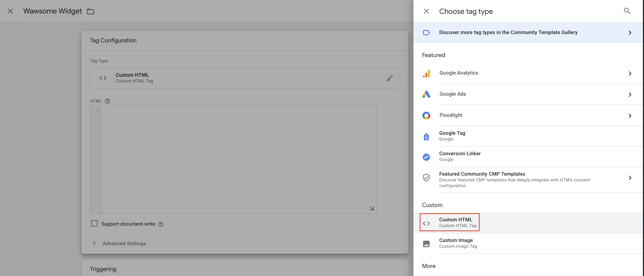The width and height of the screenshot is (644, 276).
Task: Open Community Template Gallery banner link
Action: pyautogui.click(x=508, y=32)
